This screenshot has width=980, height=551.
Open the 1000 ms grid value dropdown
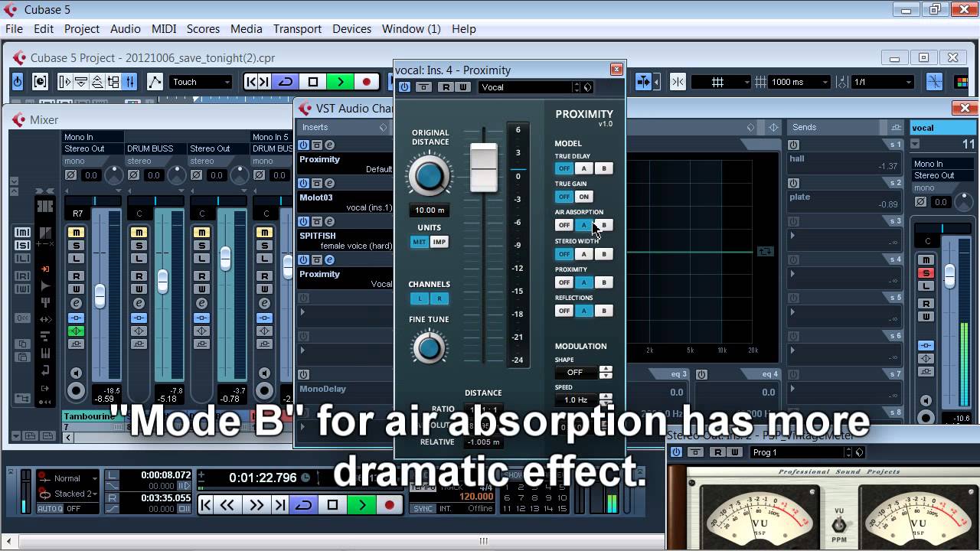[x=800, y=82]
